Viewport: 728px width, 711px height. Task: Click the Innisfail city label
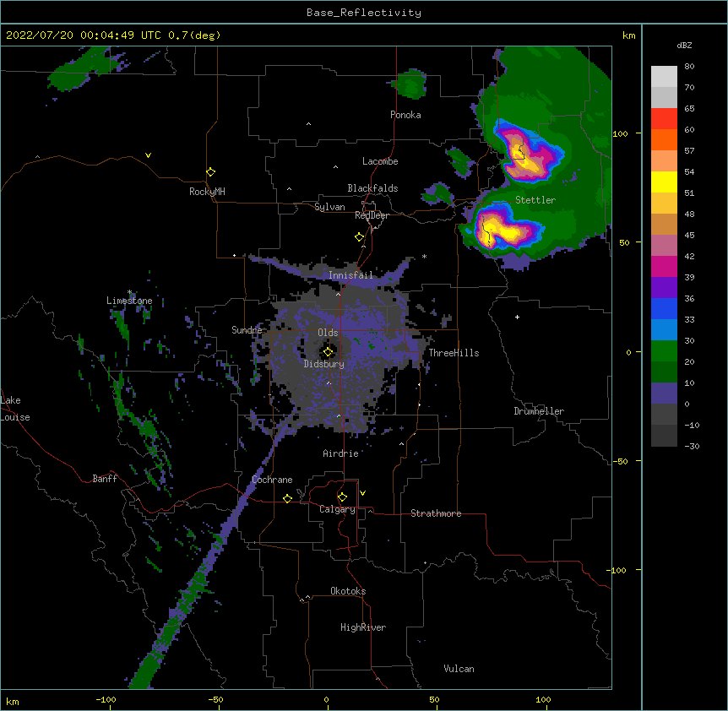pos(350,275)
